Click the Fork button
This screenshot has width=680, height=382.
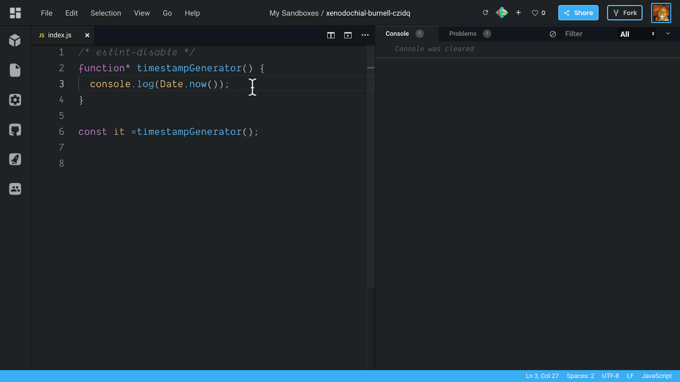click(x=624, y=13)
